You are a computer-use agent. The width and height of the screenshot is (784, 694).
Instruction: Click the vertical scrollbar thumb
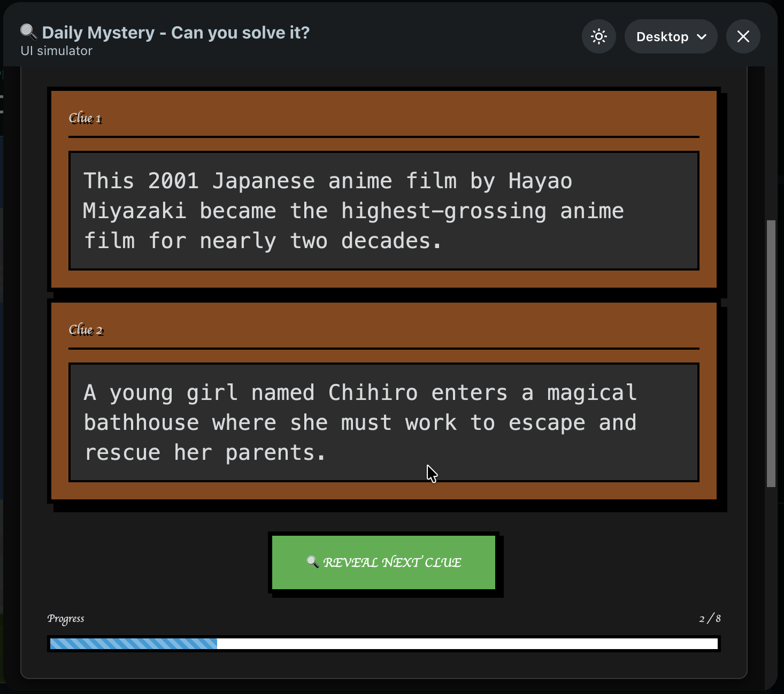pyautogui.click(x=771, y=353)
